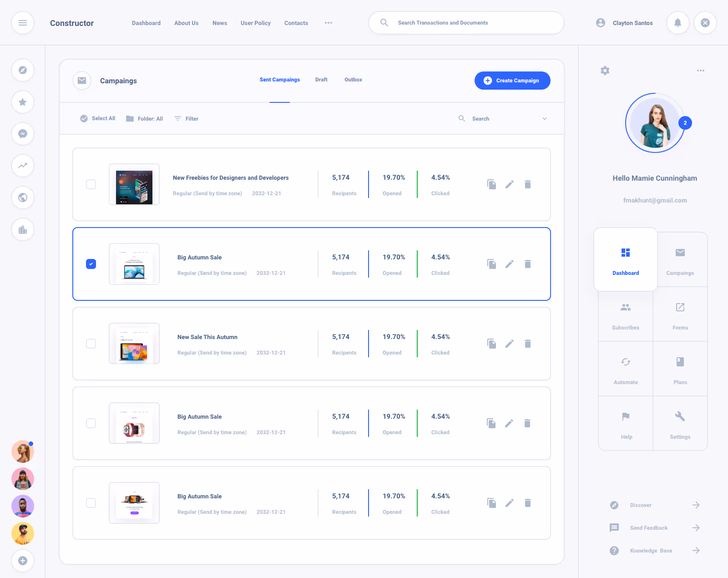Screen dimensions: 728x578
Task: Open the Folder: All dropdown
Action: pos(144,118)
